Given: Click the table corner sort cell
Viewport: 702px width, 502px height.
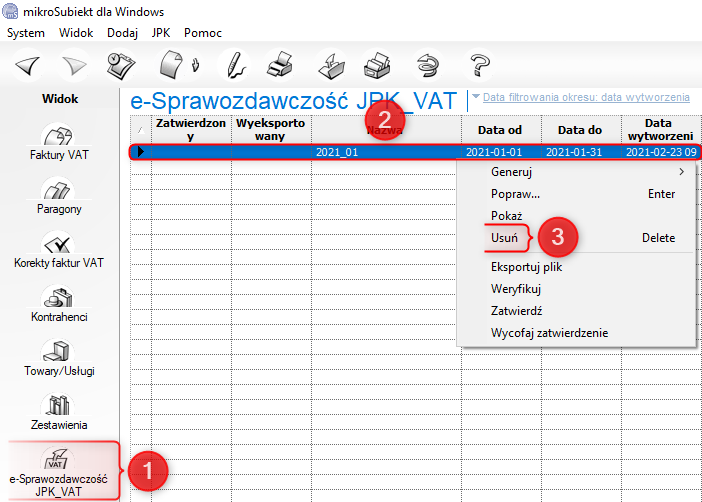Looking at the screenshot, I should (x=141, y=129).
